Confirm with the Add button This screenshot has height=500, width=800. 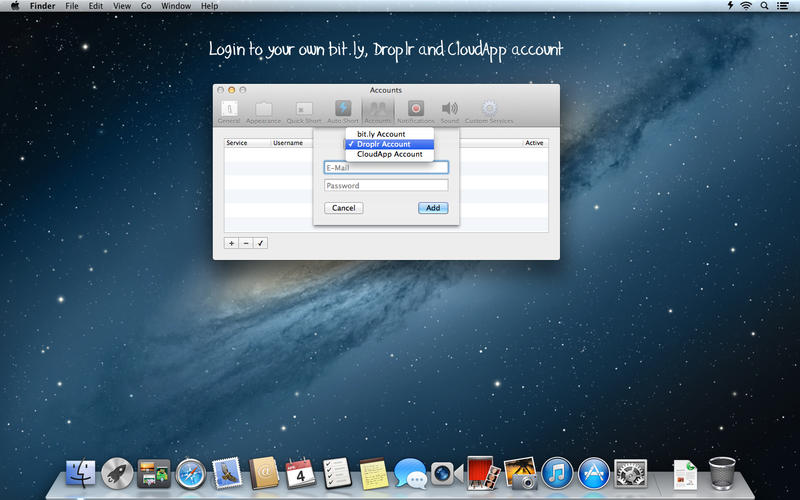(433, 208)
